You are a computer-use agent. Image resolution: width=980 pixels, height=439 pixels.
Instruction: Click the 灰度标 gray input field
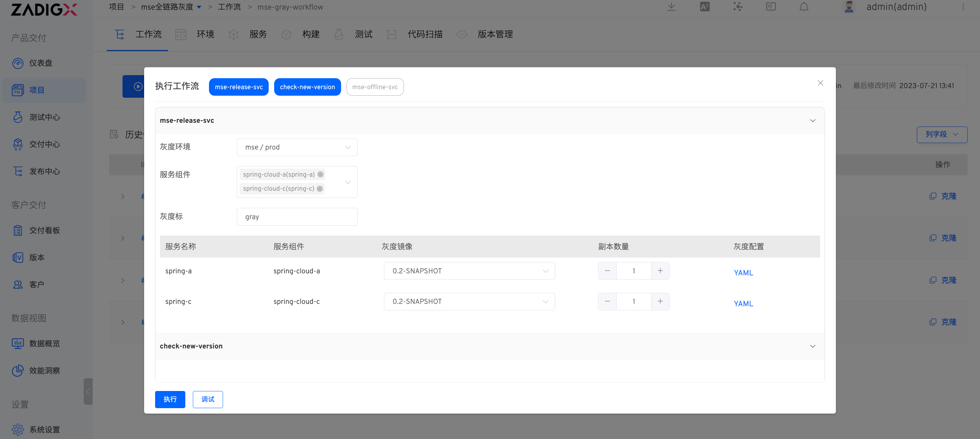(x=297, y=217)
